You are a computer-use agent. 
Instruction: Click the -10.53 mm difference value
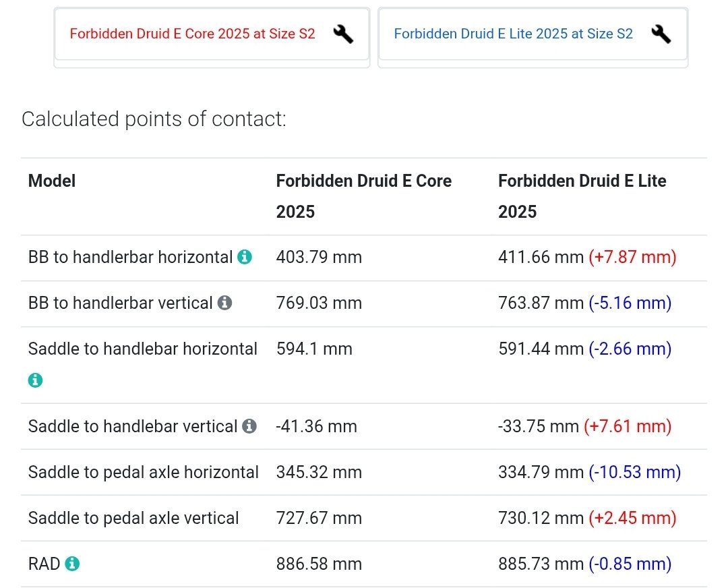click(x=635, y=472)
